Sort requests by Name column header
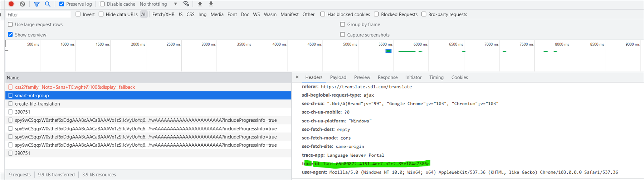 pyautogui.click(x=148, y=78)
